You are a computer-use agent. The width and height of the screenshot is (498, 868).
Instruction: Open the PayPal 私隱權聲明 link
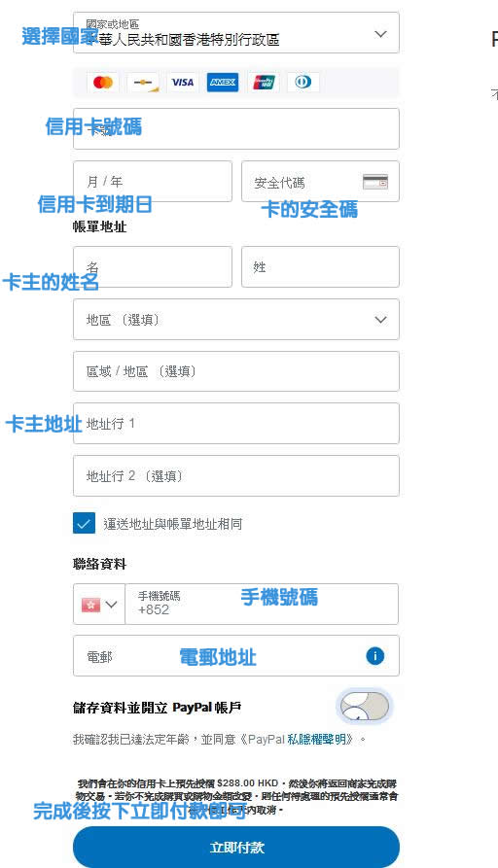[316, 739]
